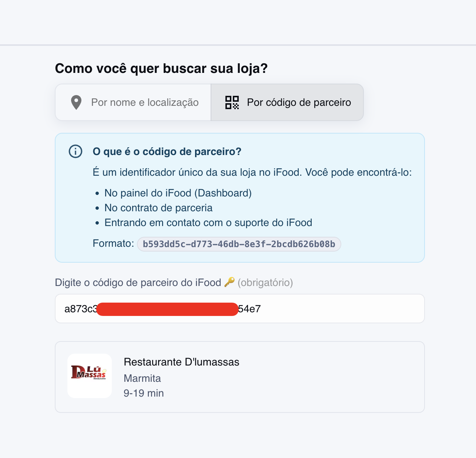This screenshot has width=476, height=458.
Task: Click the QR icon in the partner code tab
Action: point(232,102)
